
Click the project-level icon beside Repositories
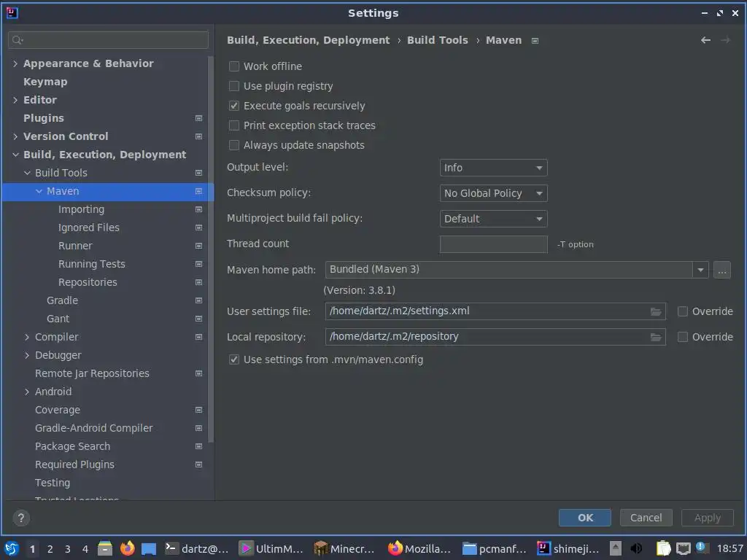pos(198,282)
